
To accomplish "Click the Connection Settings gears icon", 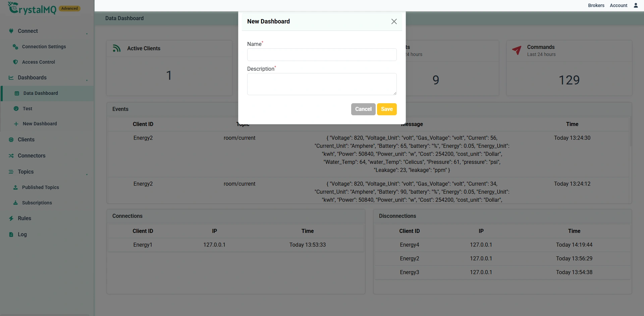I will (x=15, y=47).
